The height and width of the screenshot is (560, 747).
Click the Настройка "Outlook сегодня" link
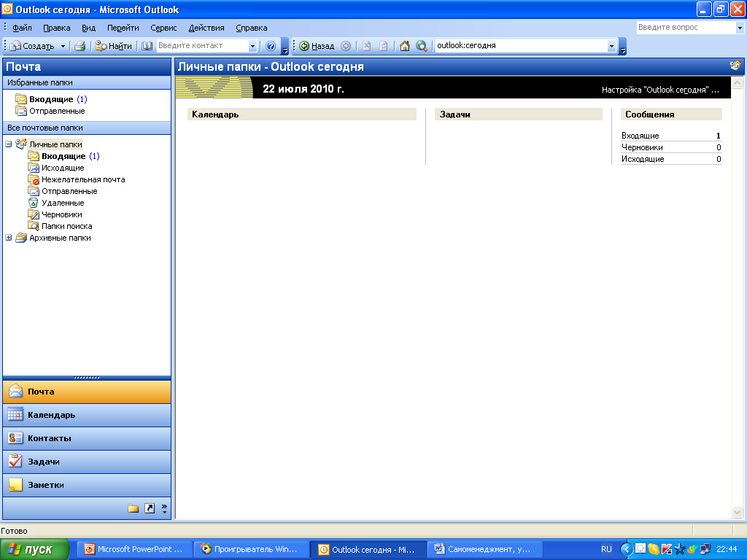[660, 90]
